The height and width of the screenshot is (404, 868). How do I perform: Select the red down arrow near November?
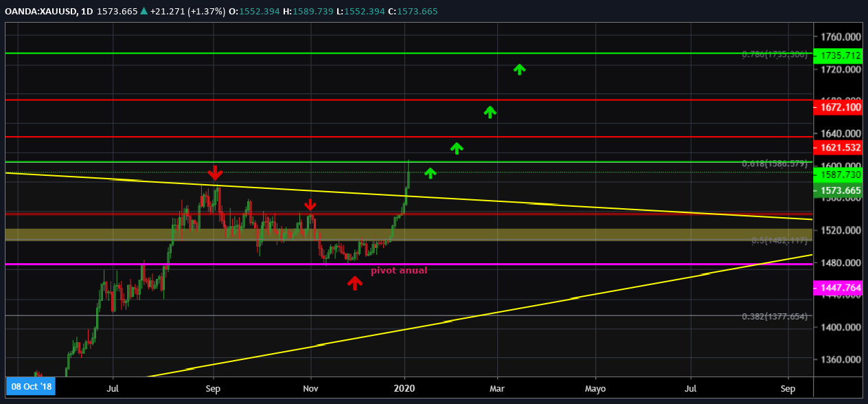tap(310, 204)
